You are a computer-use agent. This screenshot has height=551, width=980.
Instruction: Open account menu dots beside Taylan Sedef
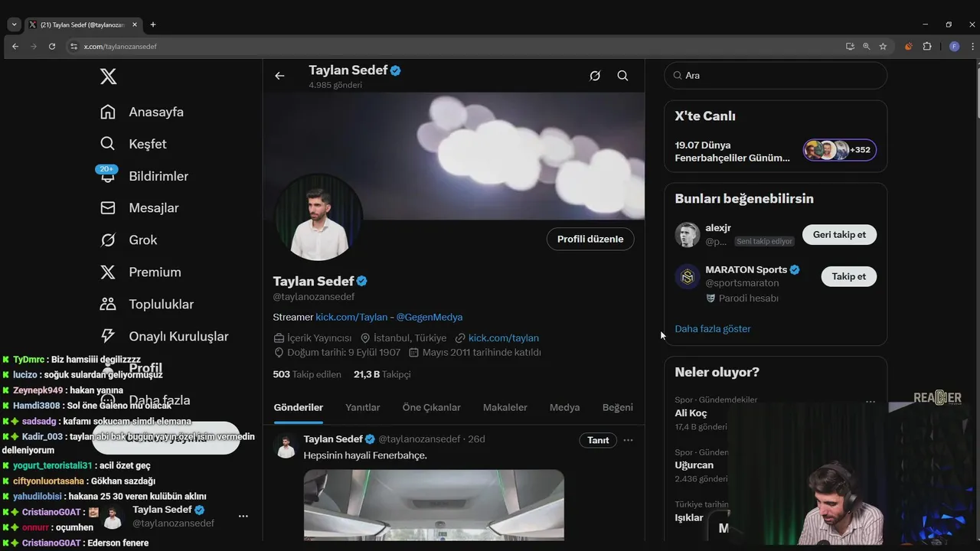pos(243,517)
